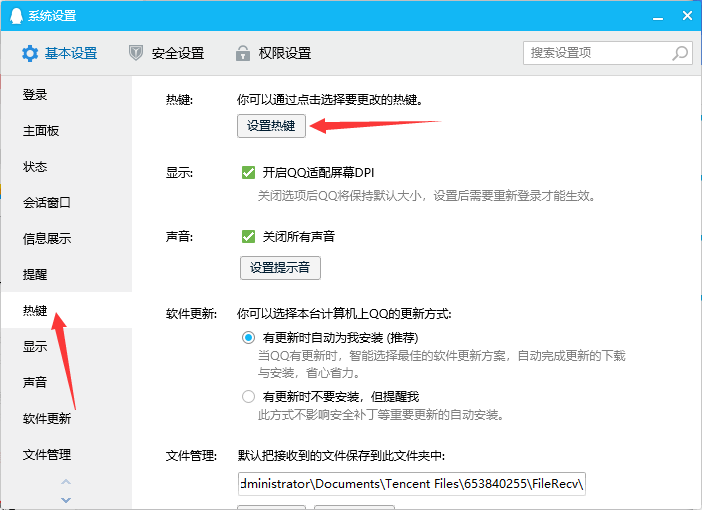Click the 设置热键 button
The image size is (702, 510).
click(271, 126)
